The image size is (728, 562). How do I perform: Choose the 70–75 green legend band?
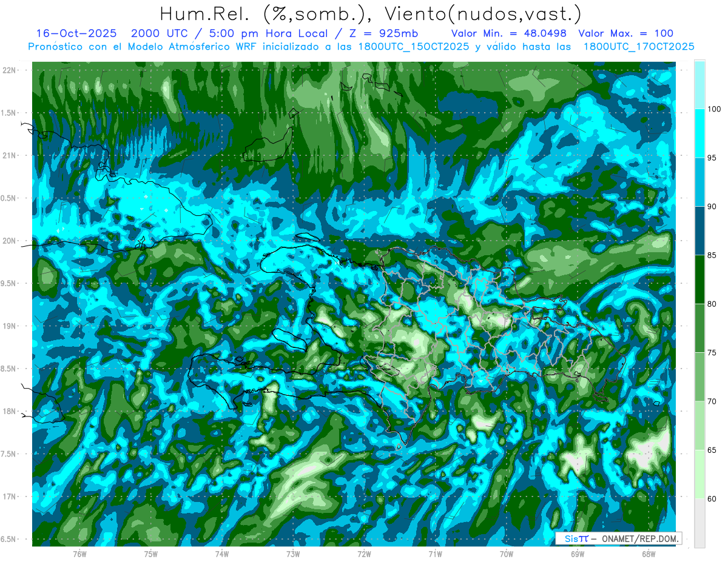699,377
